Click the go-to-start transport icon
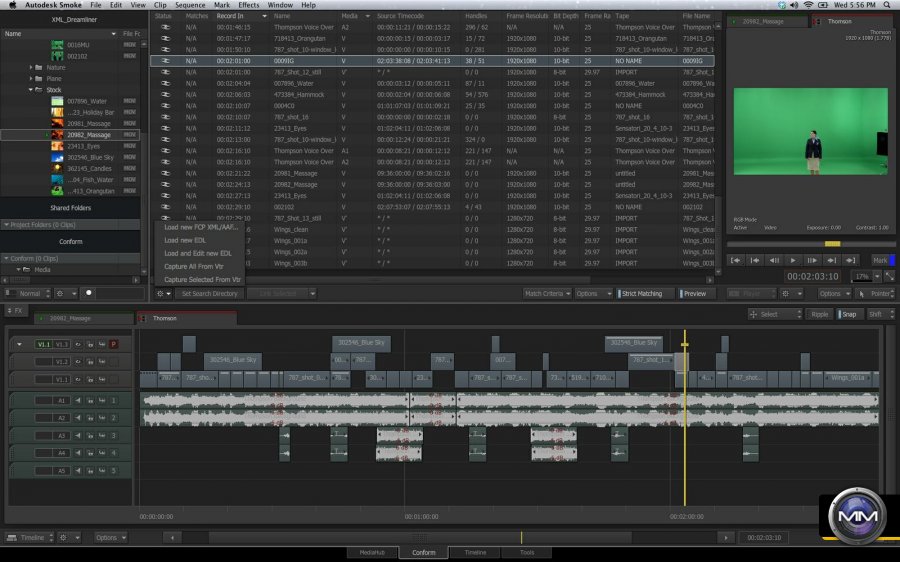Image resolution: width=900 pixels, height=562 pixels. (736, 260)
